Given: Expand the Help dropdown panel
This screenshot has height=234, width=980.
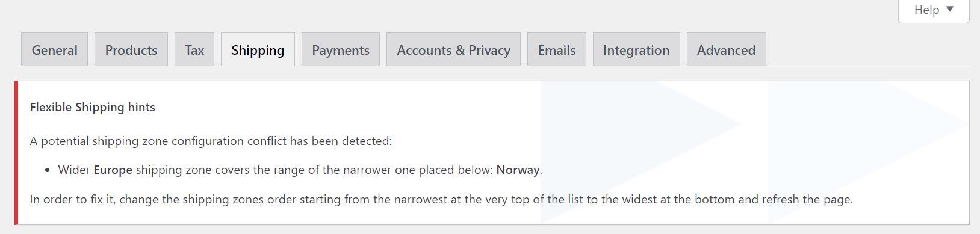Looking at the screenshot, I should click(x=934, y=10).
